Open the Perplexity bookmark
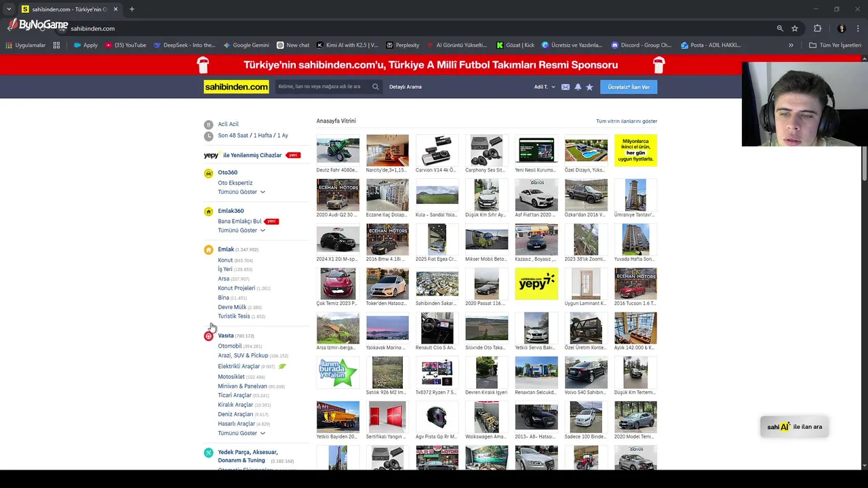The width and height of the screenshot is (868, 488). [403, 45]
